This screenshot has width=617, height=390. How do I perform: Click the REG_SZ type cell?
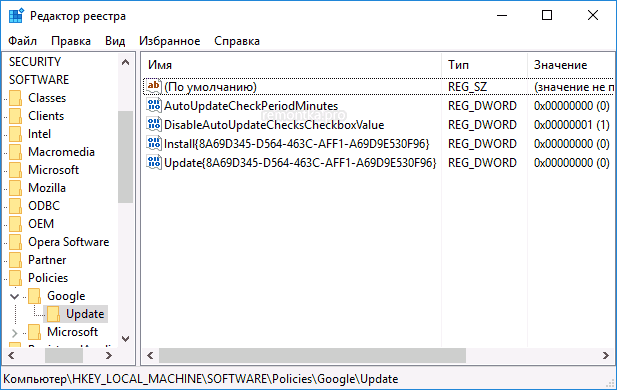(467, 87)
